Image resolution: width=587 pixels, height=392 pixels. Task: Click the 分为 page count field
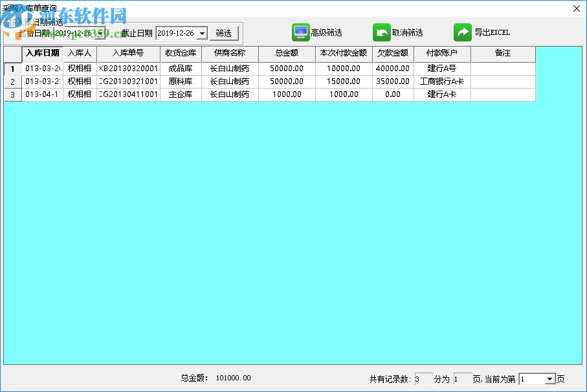pyautogui.click(x=462, y=379)
